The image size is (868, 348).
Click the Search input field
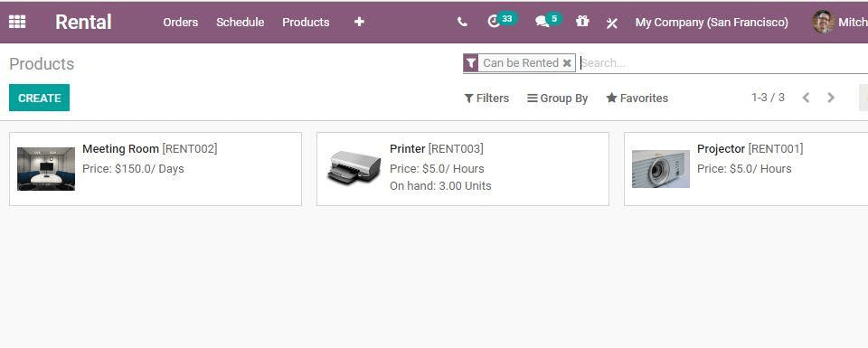point(722,63)
